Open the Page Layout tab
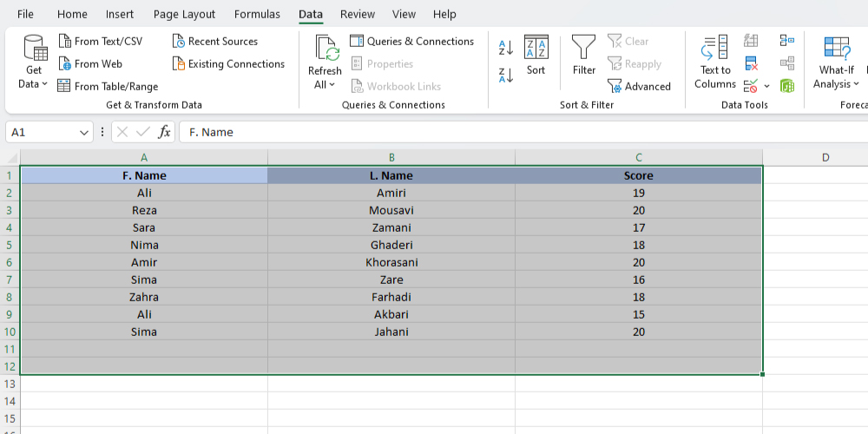Image resolution: width=868 pixels, height=434 pixels. point(183,15)
